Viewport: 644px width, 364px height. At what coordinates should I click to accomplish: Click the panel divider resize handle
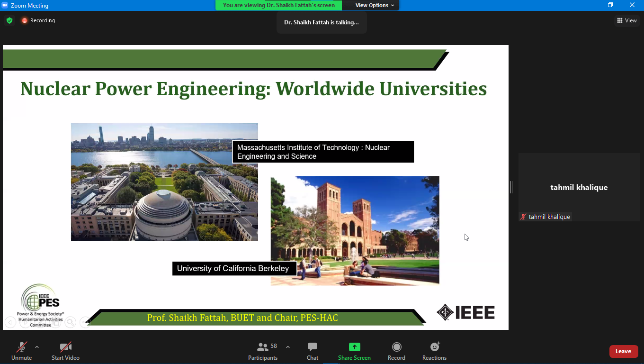click(x=511, y=187)
